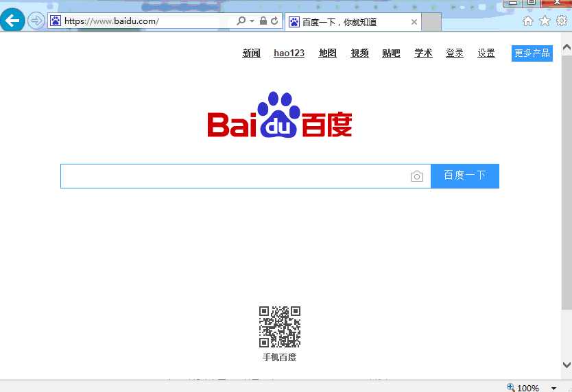Click the scrollbar down arrow
The height and width of the screenshot is (392, 572).
pos(567,365)
